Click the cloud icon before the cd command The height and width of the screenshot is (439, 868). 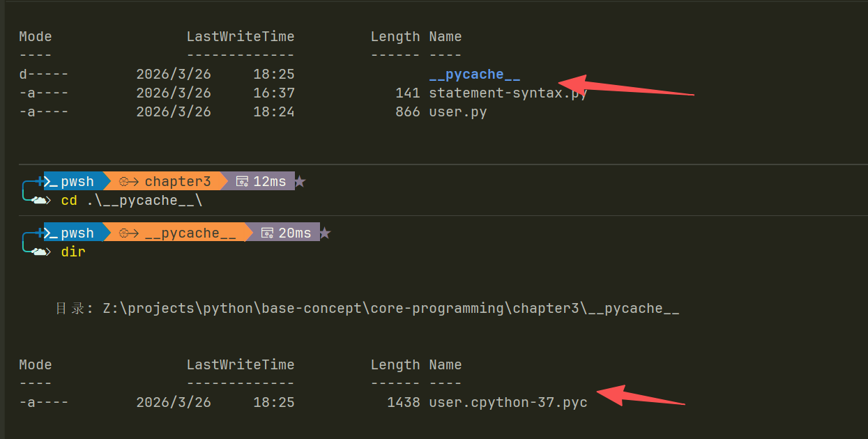pos(40,201)
